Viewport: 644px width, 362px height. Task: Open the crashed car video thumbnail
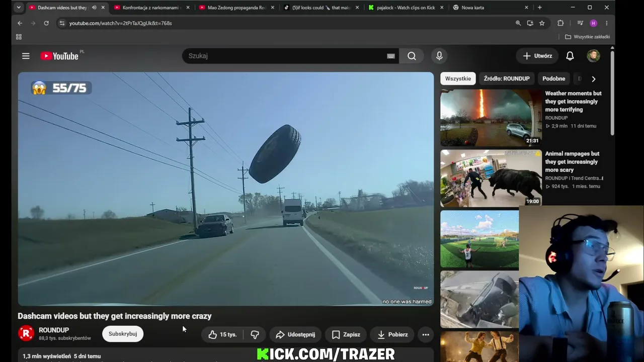[x=479, y=299]
